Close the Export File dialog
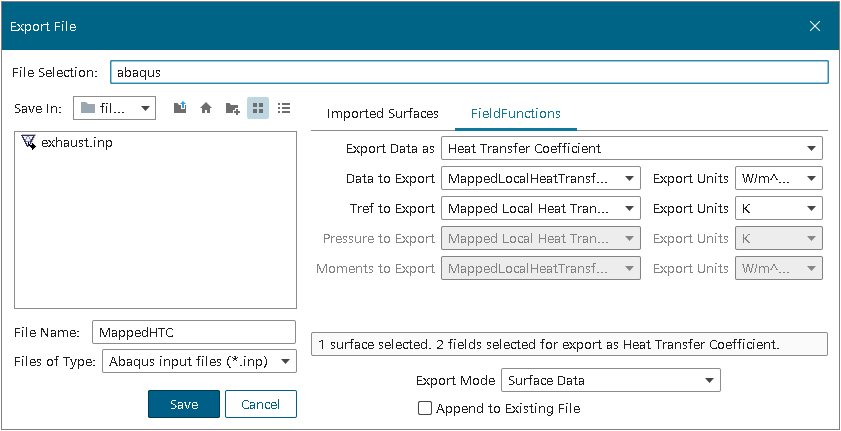The width and height of the screenshot is (841, 431). [x=815, y=26]
